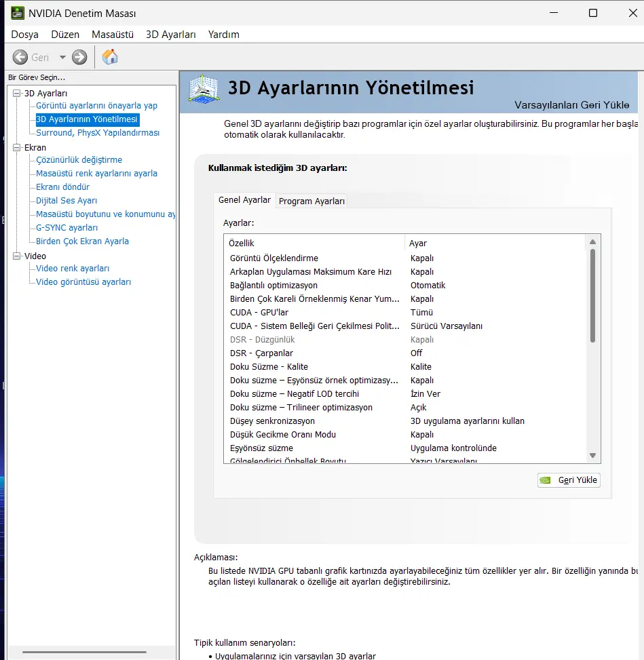Image resolution: width=644 pixels, height=660 pixels.
Task: Select Doku süzme – Negatif LOD tercihi row
Action: pos(404,393)
